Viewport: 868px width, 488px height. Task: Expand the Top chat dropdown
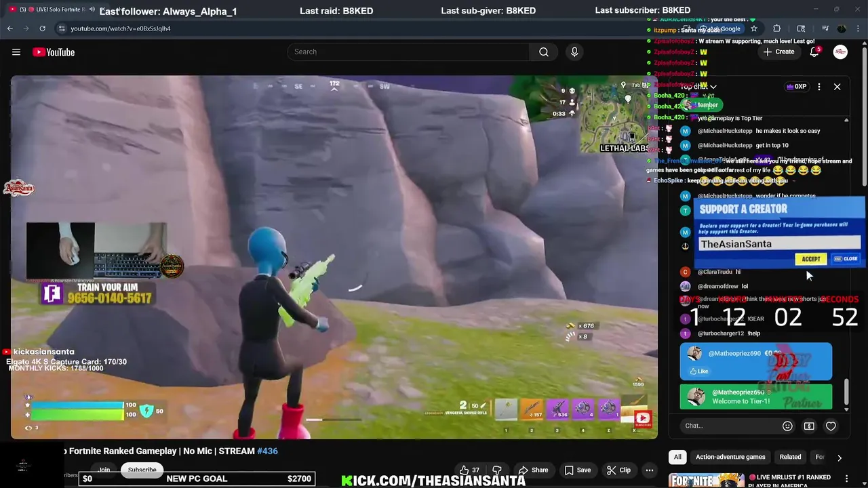tap(698, 87)
